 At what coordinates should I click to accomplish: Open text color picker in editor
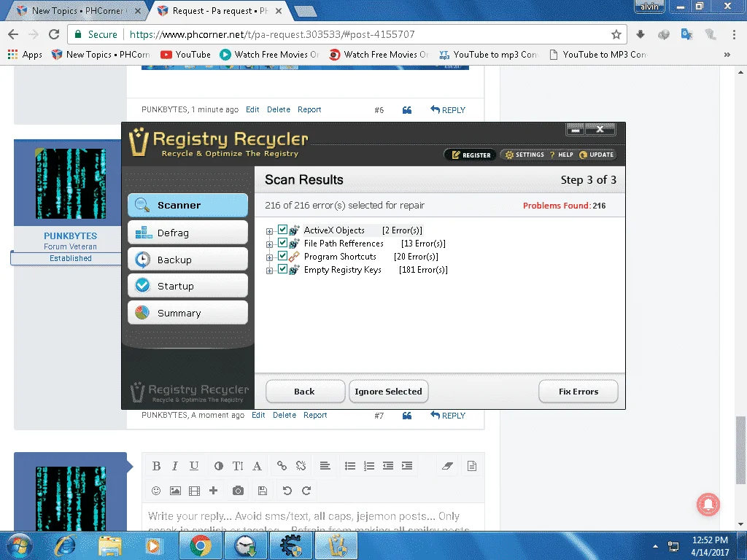tap(219, 466)
